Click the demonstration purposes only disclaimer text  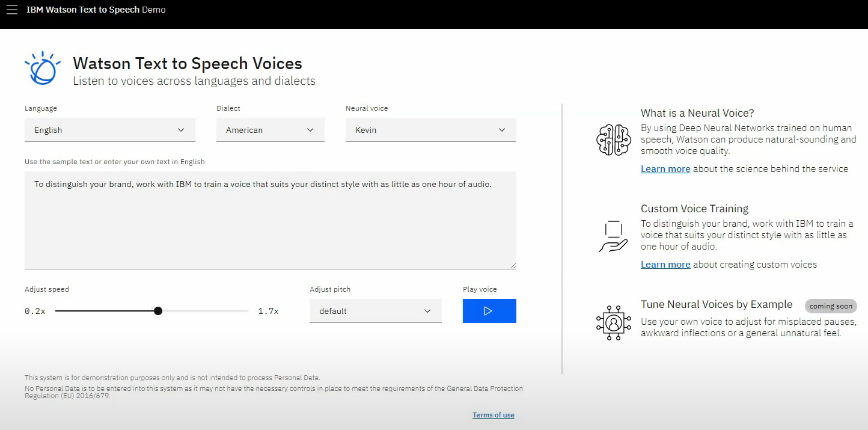173,378
